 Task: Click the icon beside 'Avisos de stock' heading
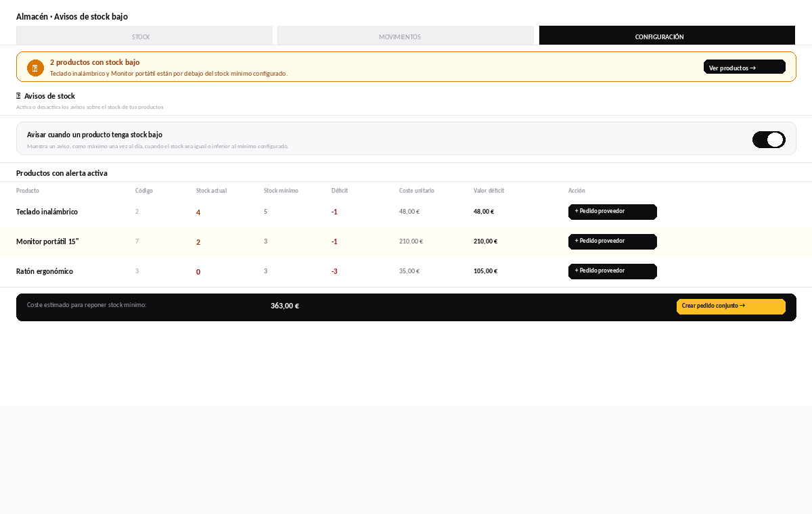(x=19, y=96)
